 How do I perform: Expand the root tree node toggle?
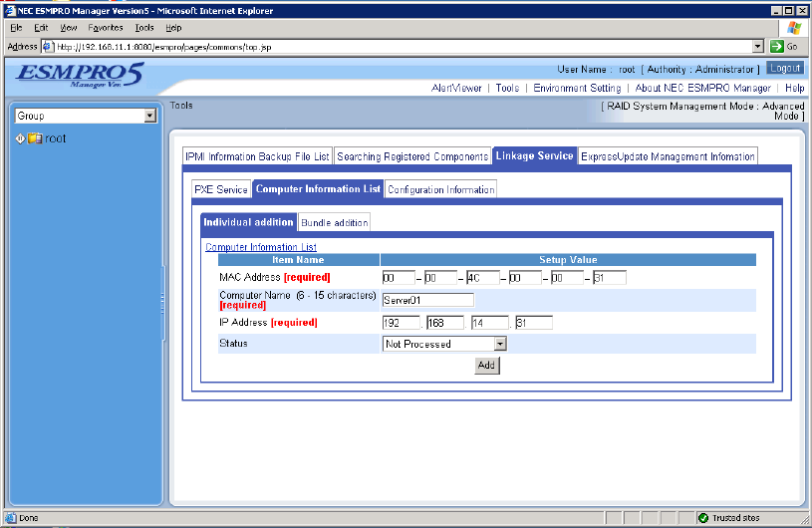(20, 138)
